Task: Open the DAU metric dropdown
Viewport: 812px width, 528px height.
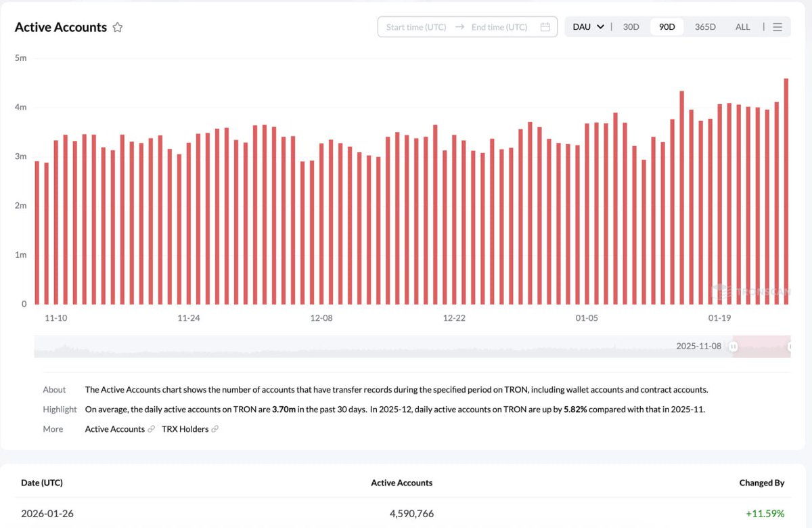Action: (585, 26)
